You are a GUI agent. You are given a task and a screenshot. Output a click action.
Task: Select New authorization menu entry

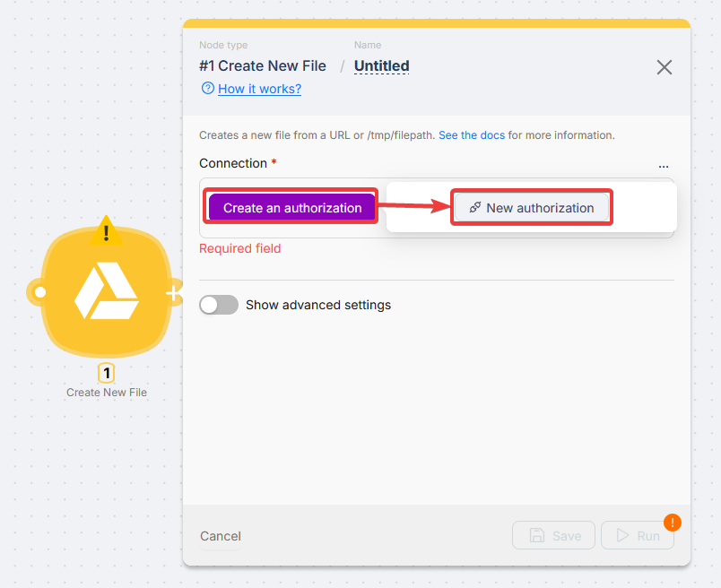532,208
